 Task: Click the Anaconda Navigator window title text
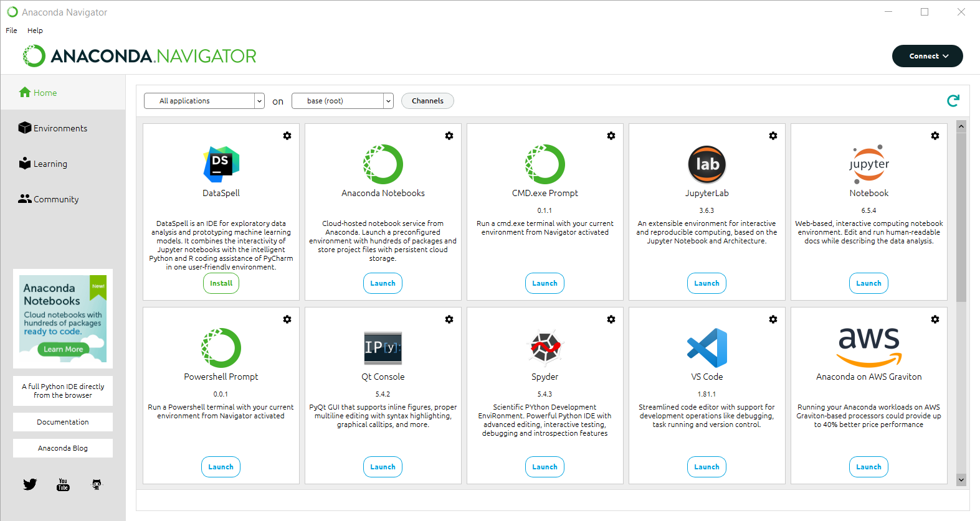click(65, 12)
